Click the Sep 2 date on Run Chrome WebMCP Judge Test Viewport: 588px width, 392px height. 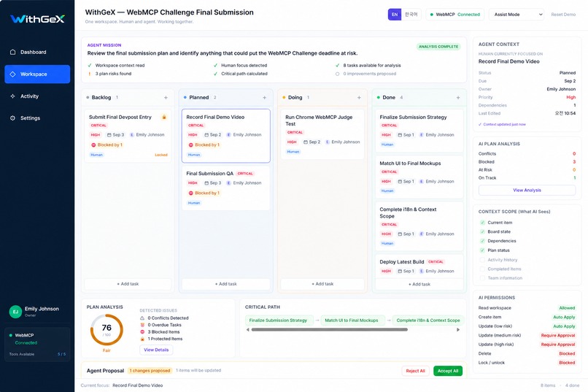pos(312,142)
